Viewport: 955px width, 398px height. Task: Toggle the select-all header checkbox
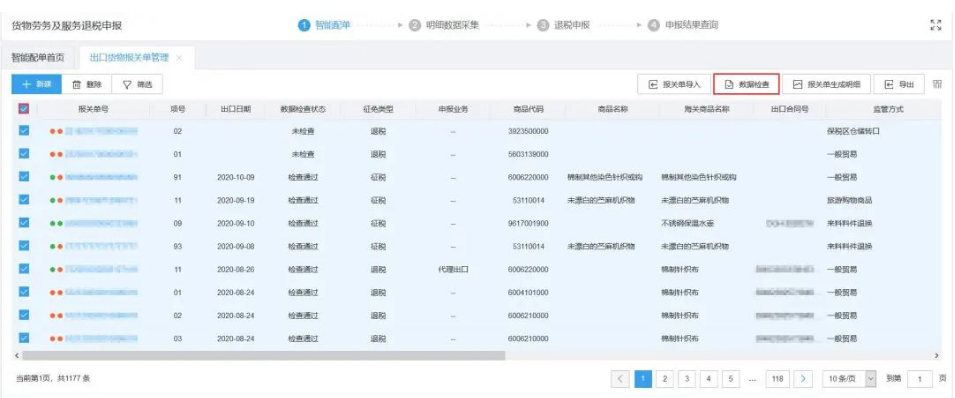coord(24,109)
